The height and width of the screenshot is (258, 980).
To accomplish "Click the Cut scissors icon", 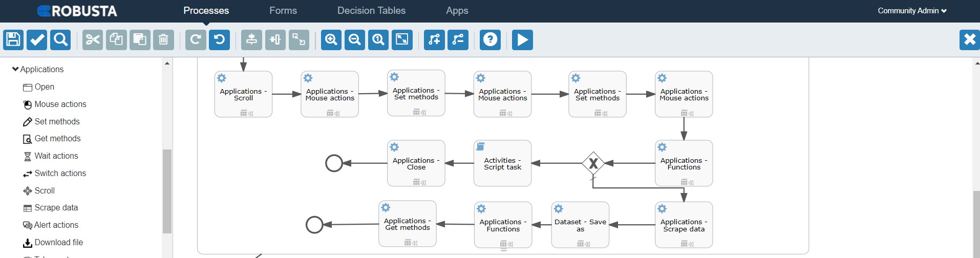I will point(93,40).
